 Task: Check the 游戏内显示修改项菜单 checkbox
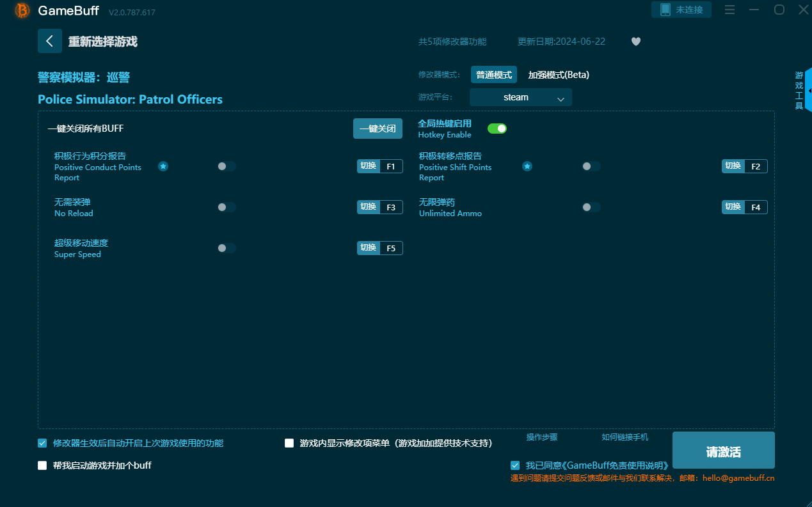point(289,443)
